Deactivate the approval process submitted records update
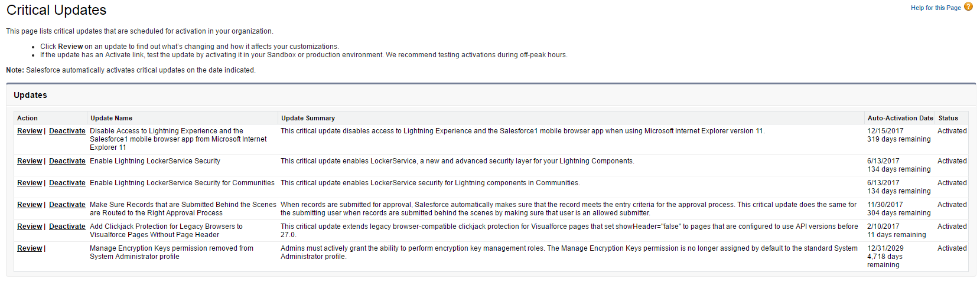This screenshot has width=980, height=292. coord(67,205)
